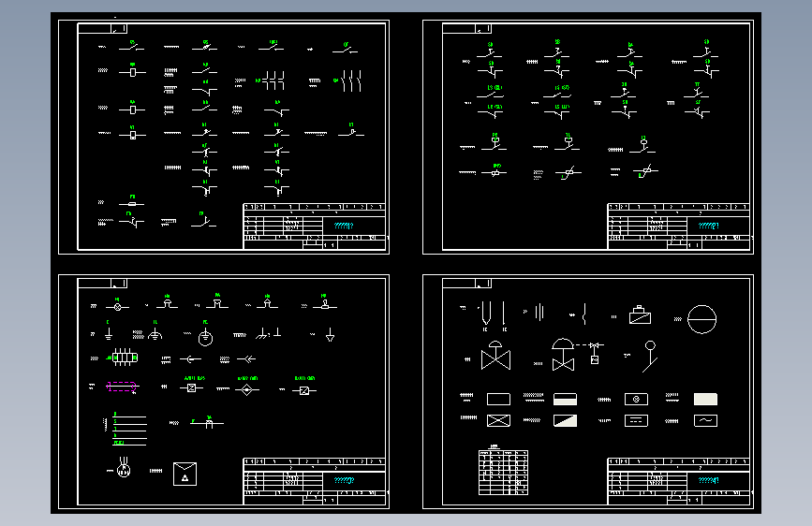Click the three parallel vertical lines symbol
Viewport: 812px width, 526px height.
pyautogui.click(x=539, y=313)
